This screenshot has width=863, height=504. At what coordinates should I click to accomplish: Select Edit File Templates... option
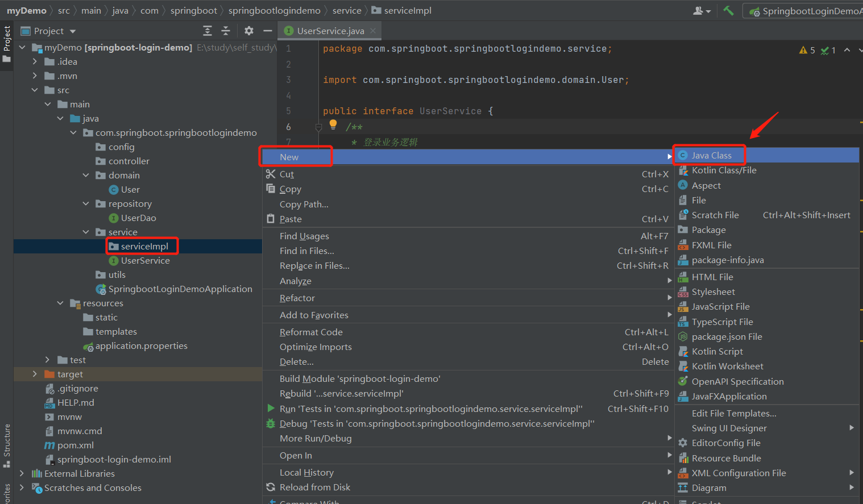pos(766,413)
